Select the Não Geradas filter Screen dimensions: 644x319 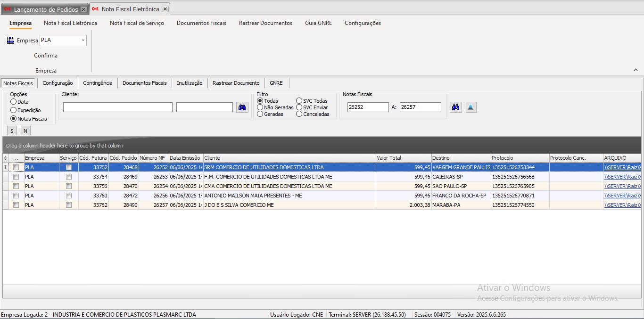[260, 107]
